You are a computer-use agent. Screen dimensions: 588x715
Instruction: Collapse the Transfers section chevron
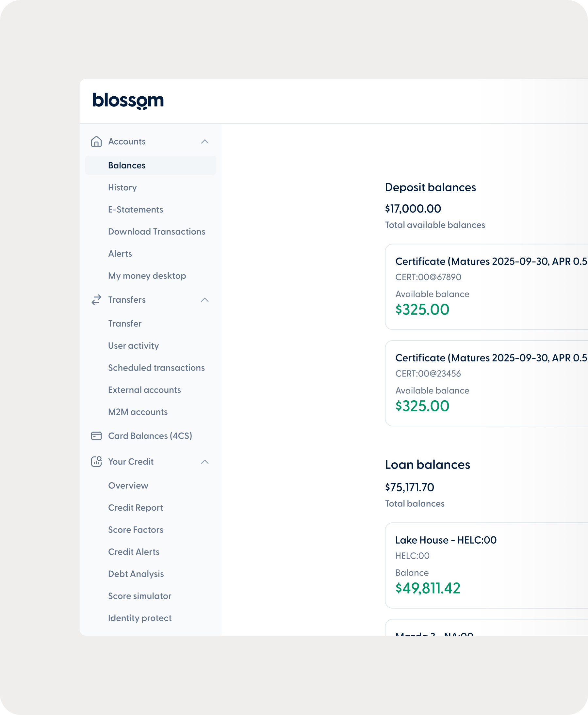coord(204,300)
